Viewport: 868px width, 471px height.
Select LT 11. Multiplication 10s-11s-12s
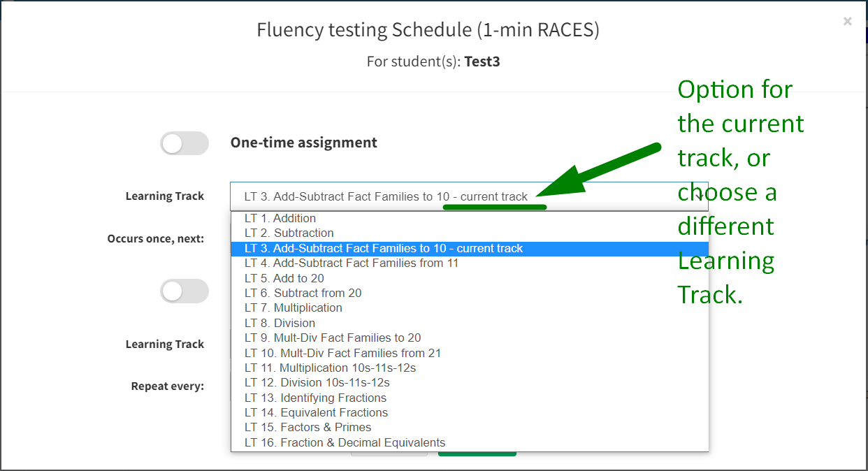pyautogui.click(x=330, y=368)
